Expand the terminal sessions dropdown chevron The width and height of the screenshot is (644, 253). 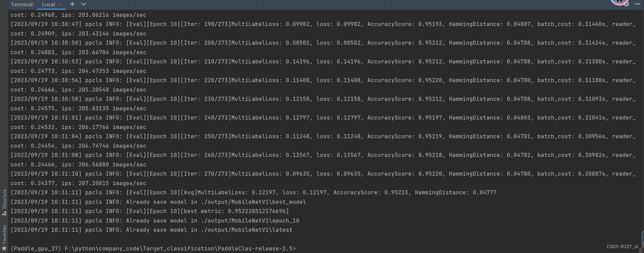83,4
